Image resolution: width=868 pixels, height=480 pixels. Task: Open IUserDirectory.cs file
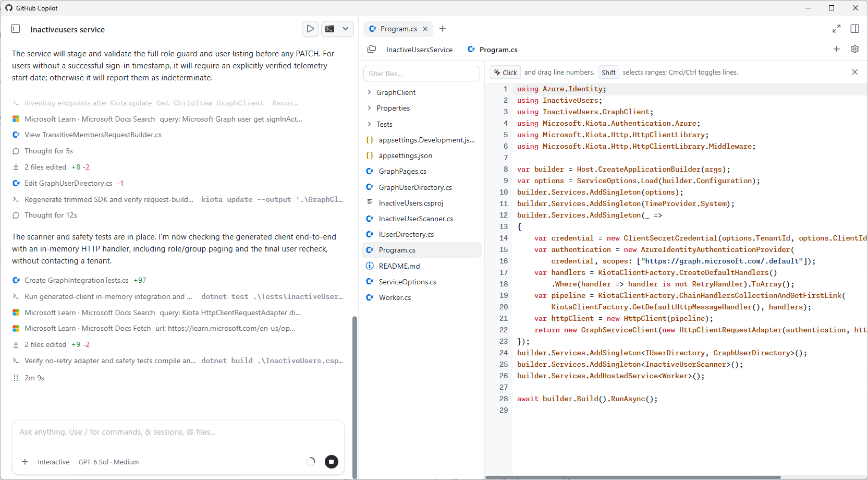(x=422, y=234)
